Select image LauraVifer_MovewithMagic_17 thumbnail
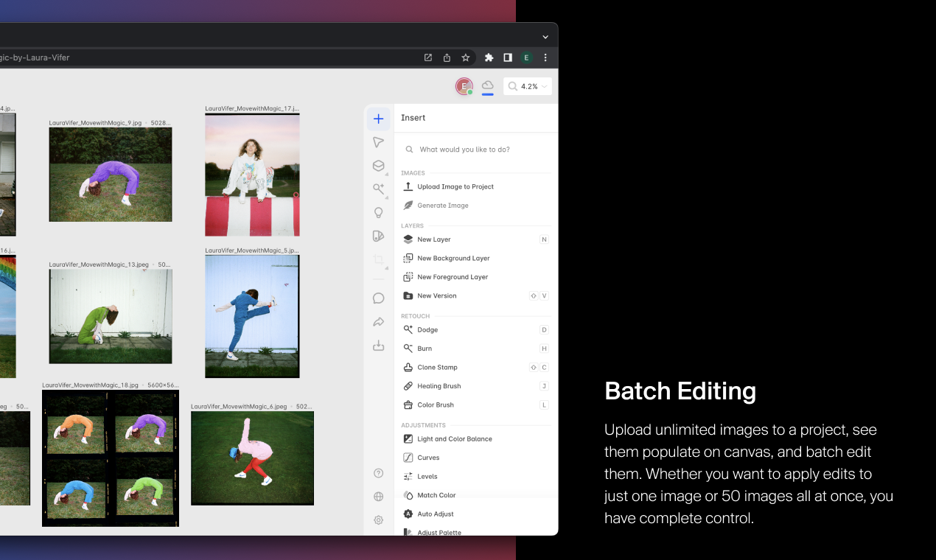The width and height of the screenshot is (936, 560). 252,175
